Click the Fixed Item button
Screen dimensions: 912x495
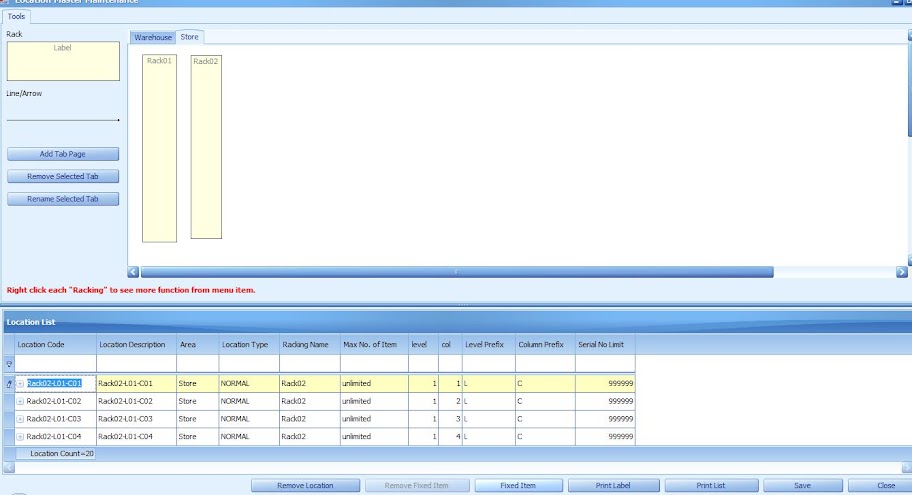pos(518,485)
